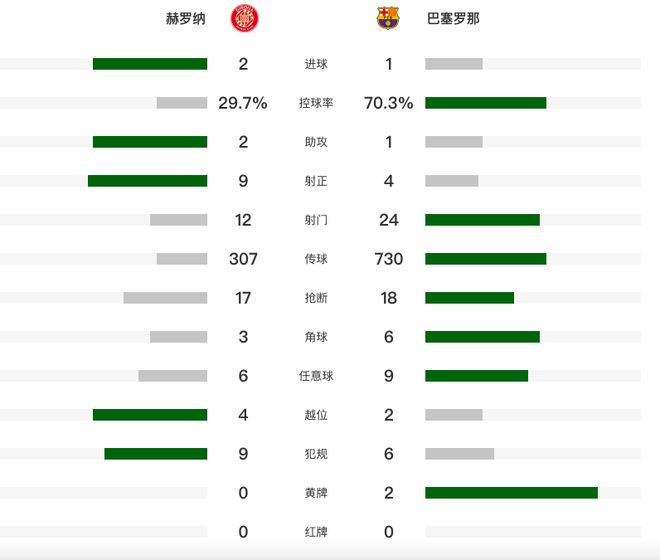Click the Barcelona club crest icon
Image resolution: width=660 pixels, height=560 pixels.
[x=387, y=18]
